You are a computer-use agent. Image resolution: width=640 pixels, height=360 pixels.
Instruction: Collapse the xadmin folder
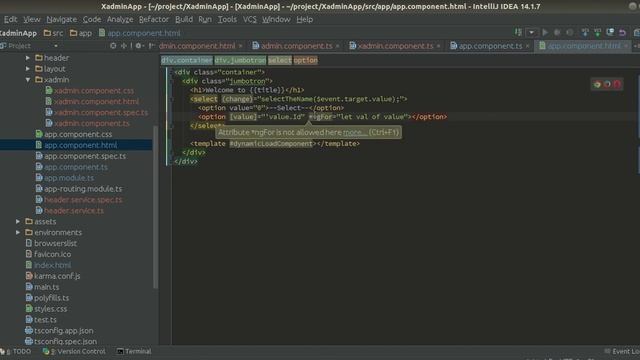click(28, 80)
